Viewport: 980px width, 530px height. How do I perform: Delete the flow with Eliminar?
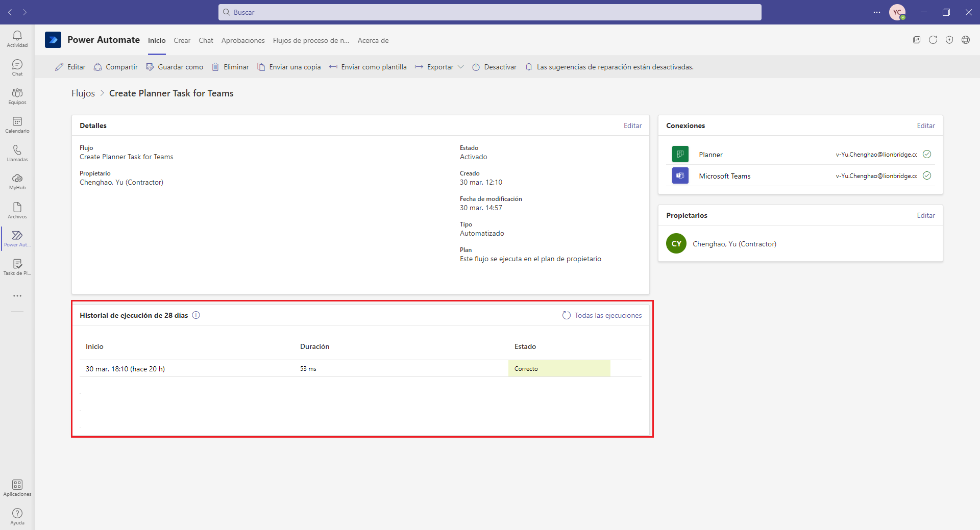(x=230, y=67)
